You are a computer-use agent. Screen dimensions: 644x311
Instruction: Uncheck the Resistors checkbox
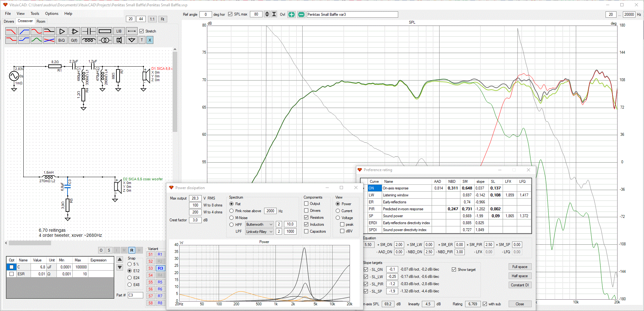(x=306, y=218)
